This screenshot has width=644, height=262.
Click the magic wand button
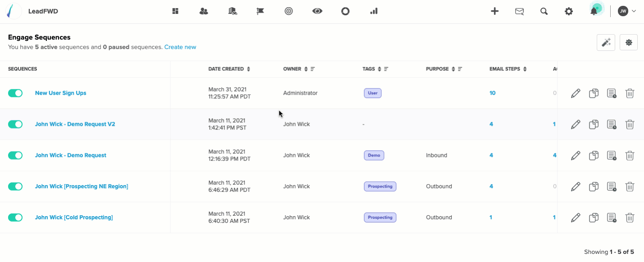[606, 43]
